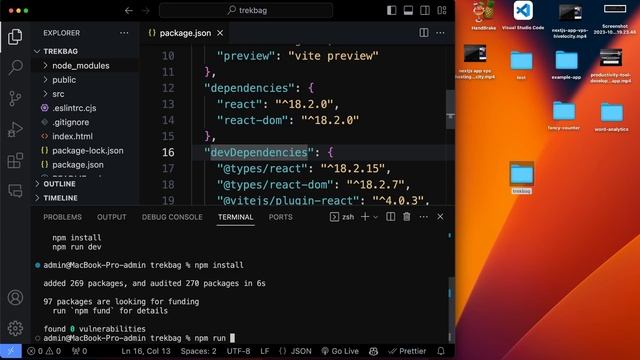Open the Extensions view
This screenshot has width=640, height=360.
tap(15, 160)
